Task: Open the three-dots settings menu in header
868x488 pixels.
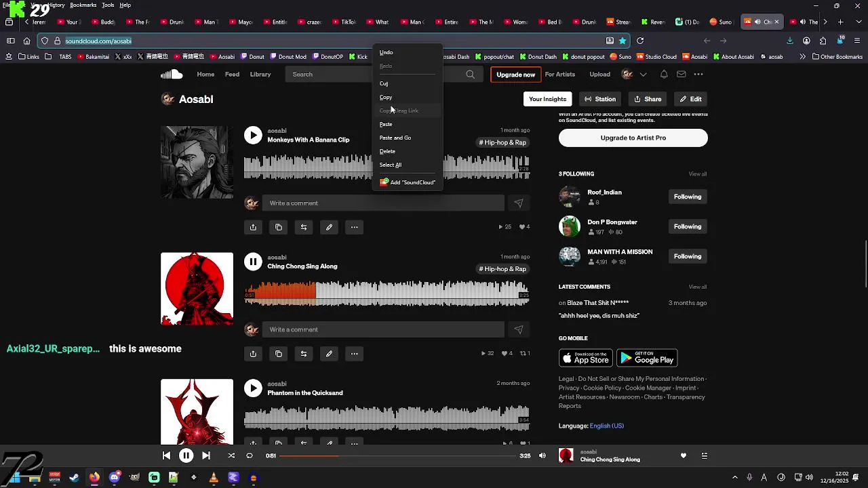Action: 698,74
